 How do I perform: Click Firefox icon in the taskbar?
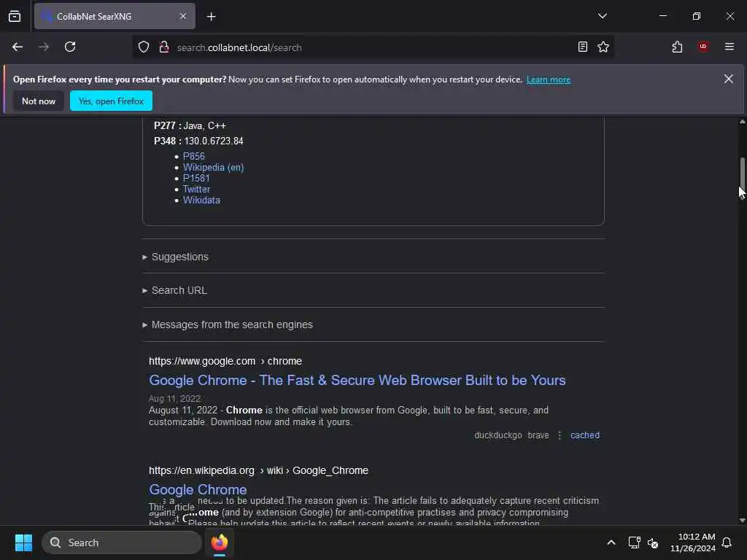pos(220,542)
